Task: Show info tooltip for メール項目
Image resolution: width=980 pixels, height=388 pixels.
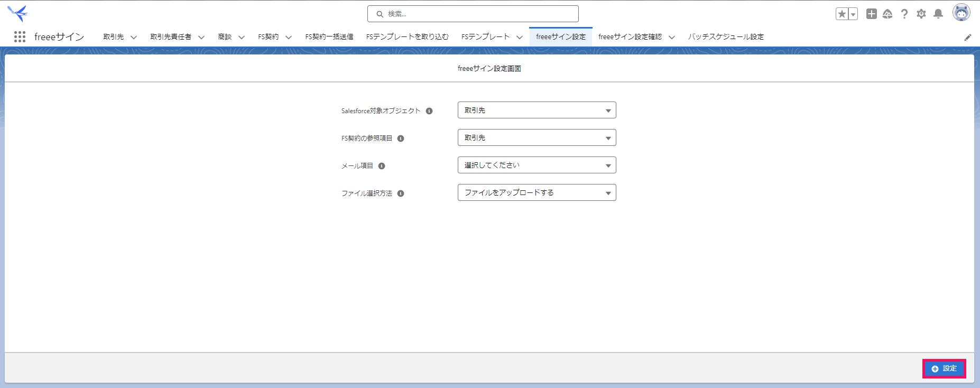Action: point(382,166)
